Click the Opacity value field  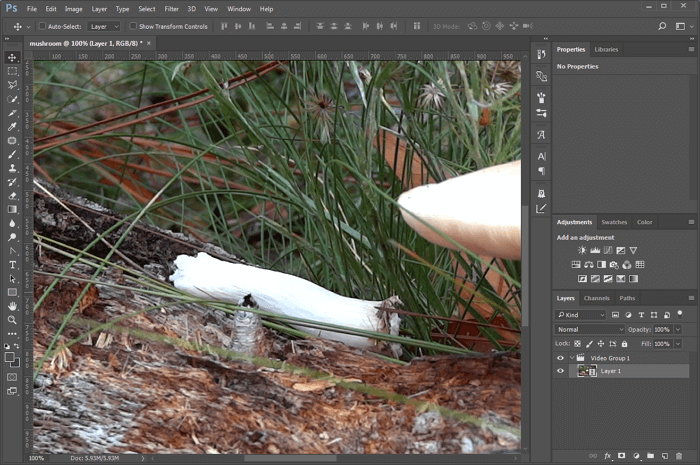pos(662,329)
